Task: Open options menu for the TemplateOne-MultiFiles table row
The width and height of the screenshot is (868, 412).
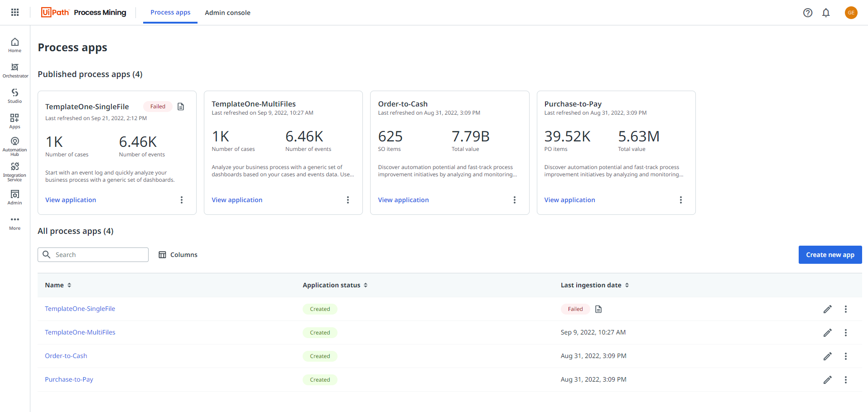Action: click(845, 332)
